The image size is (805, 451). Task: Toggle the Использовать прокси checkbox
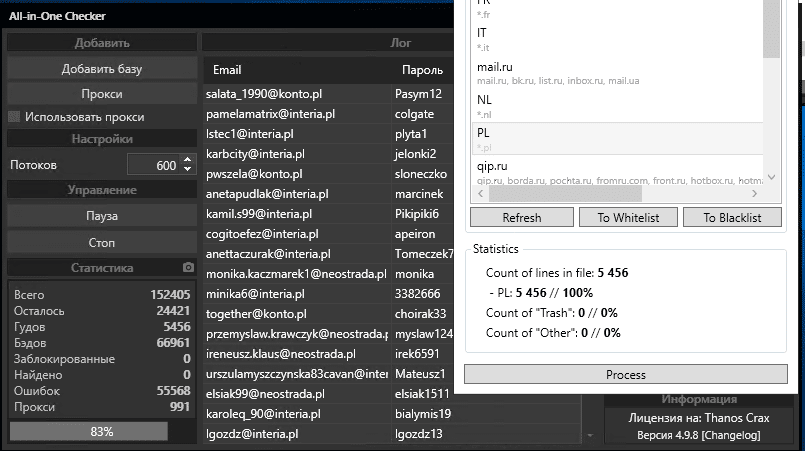click(x=14, y=117)
